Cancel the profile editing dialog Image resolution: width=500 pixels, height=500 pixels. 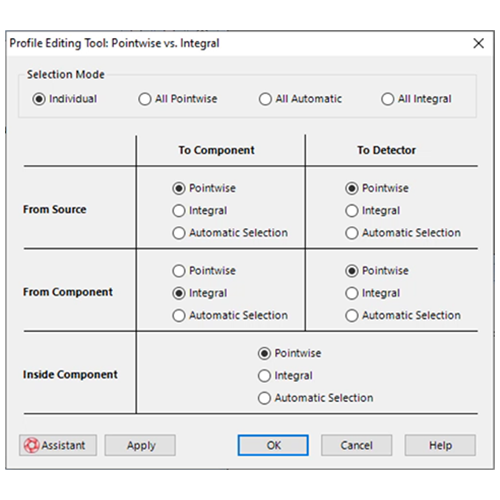(356, 445)
